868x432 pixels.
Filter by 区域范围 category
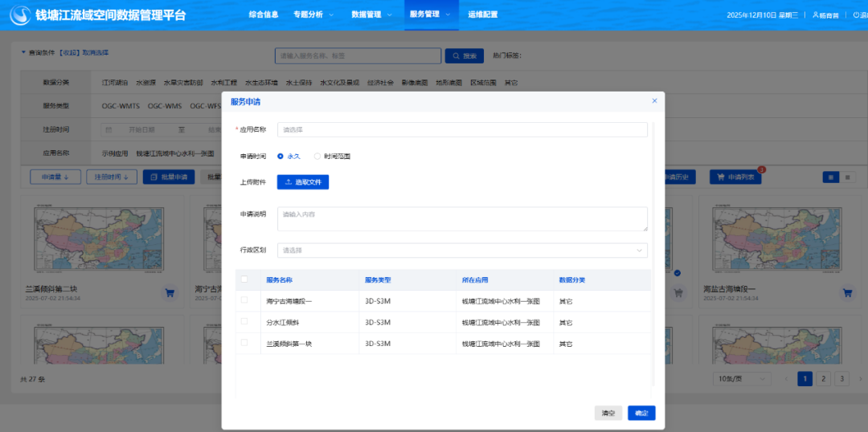click(x=483, y=83)
